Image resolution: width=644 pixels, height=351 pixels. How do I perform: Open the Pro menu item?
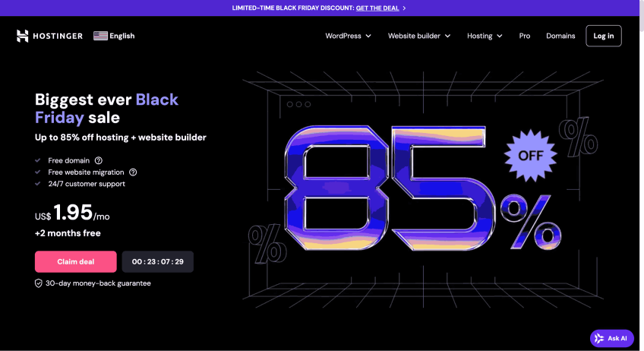(525, 36)
